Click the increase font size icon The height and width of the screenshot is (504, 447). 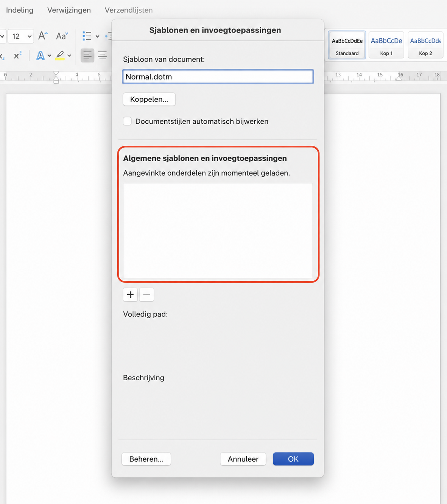coord(43,36)
